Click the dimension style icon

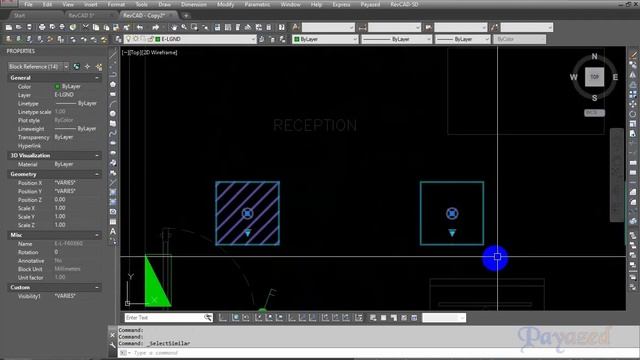click(x=362, y=27)
